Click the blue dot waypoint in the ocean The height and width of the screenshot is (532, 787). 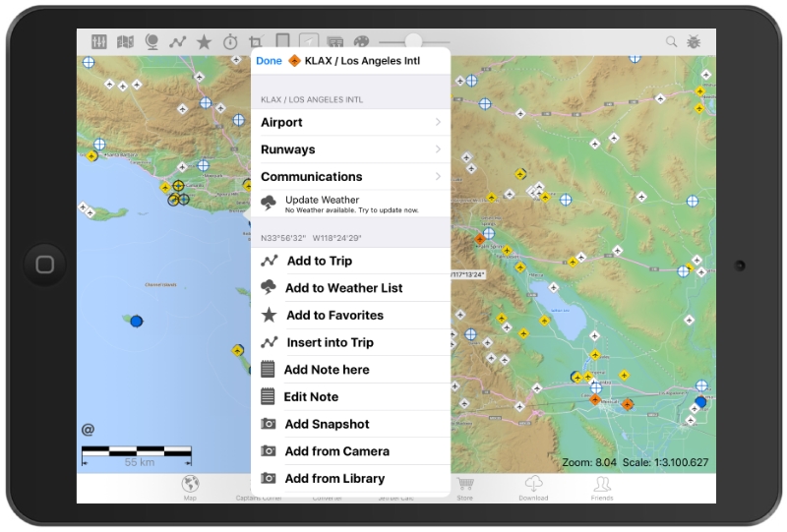point(137,322)
